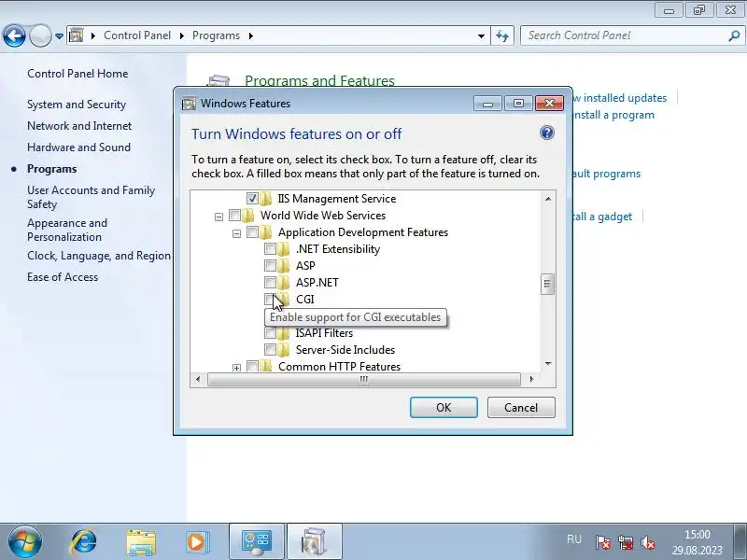
Task: Confirm with the OK button
Action: (444, 408)
